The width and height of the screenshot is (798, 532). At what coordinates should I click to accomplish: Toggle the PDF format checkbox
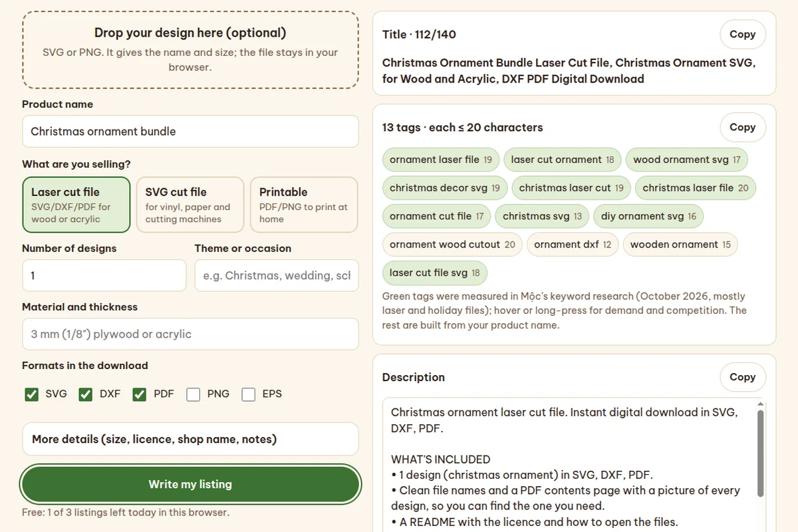(x=139, y=394)
